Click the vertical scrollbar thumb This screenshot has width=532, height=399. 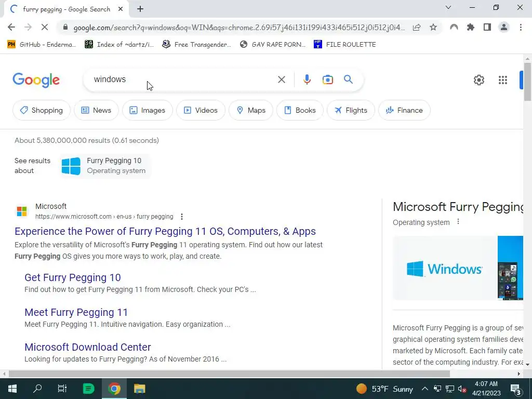(527, 82)
